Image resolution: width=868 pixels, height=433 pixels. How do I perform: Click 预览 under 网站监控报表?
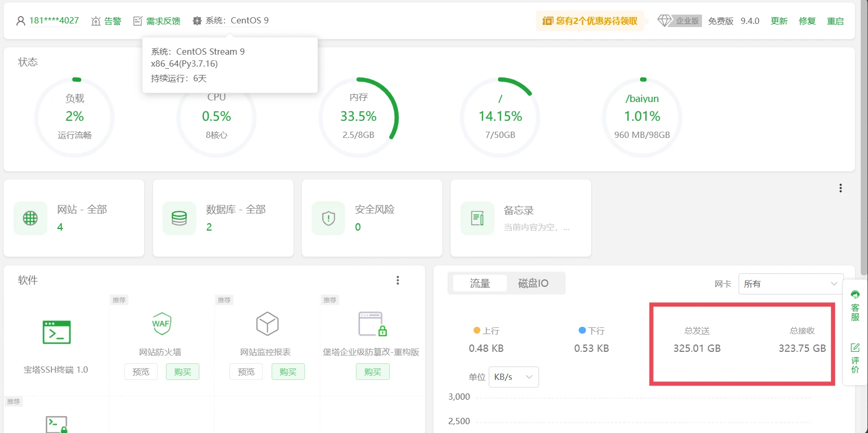(246, 372)
